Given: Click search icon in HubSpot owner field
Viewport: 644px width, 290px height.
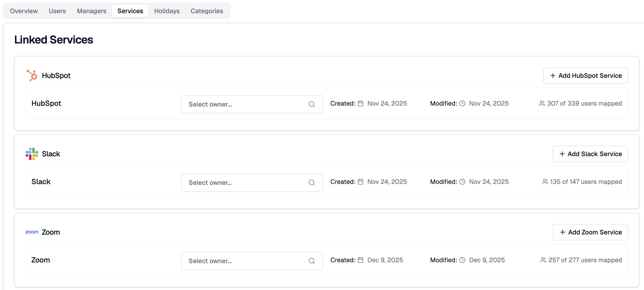Looking at the screenshot, I should click(x=312, y=104).
